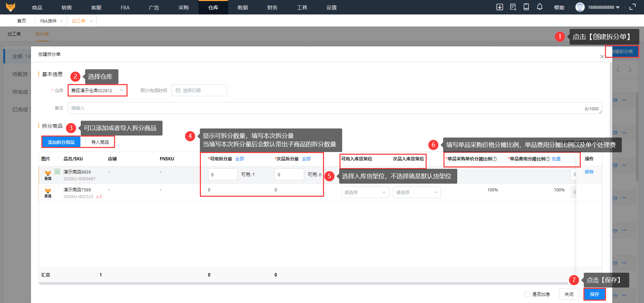Click the 预计完成时间 date picker field
644x303 pixels.
[199, 90]
